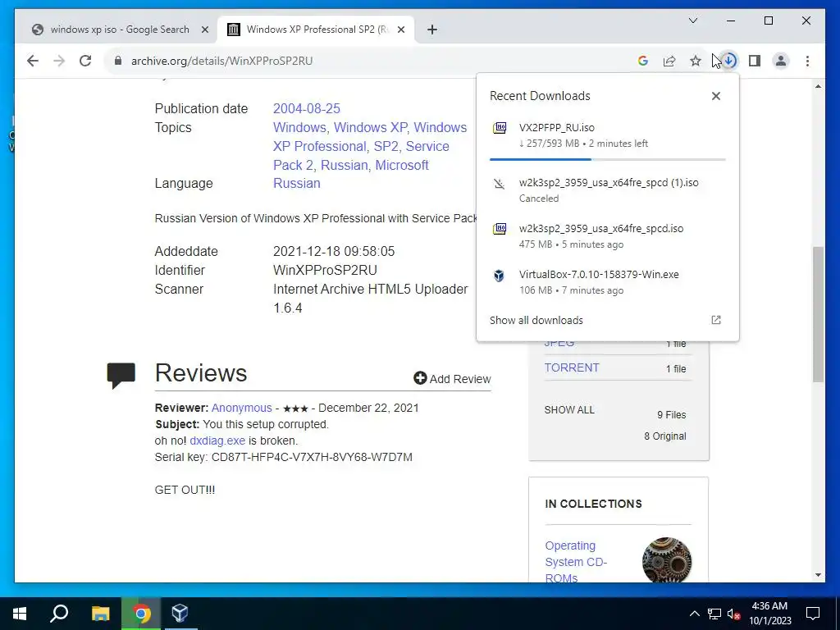This screenshot has width=840, height=630.
Task: Click the serial key text line
Action: pyautogui.click(x=283, y=457)
